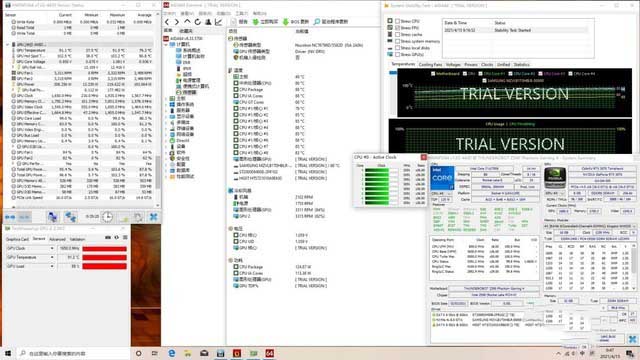This screenshot has width=640, height=360.
Task: Close the CPU #0 Active Clock window
Action: (423, 157)
